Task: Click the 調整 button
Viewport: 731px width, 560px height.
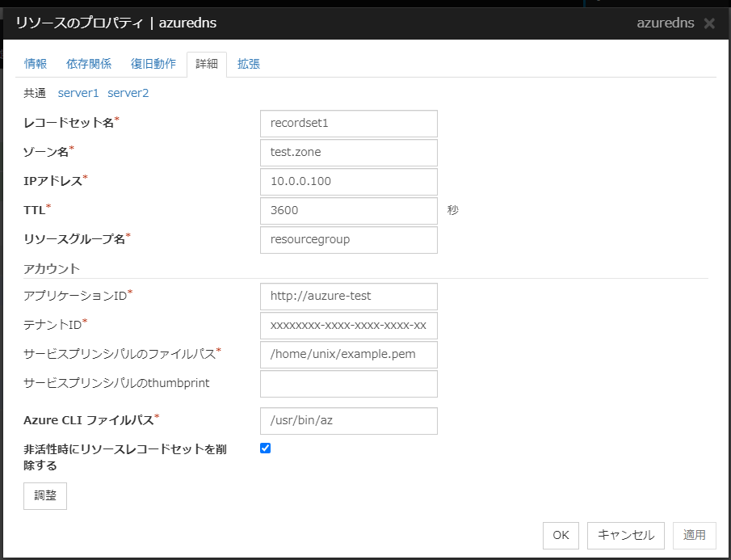Action: [45, 496]
